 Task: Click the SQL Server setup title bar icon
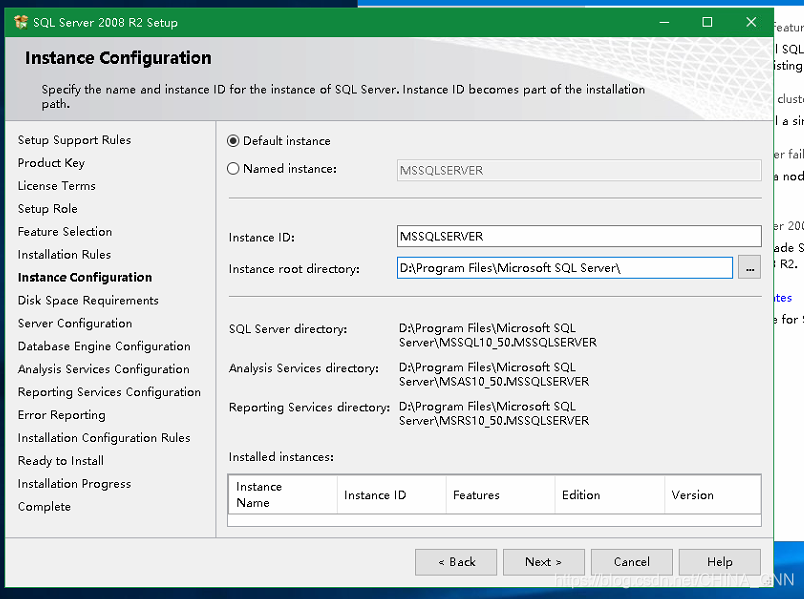tap(21, 22)
